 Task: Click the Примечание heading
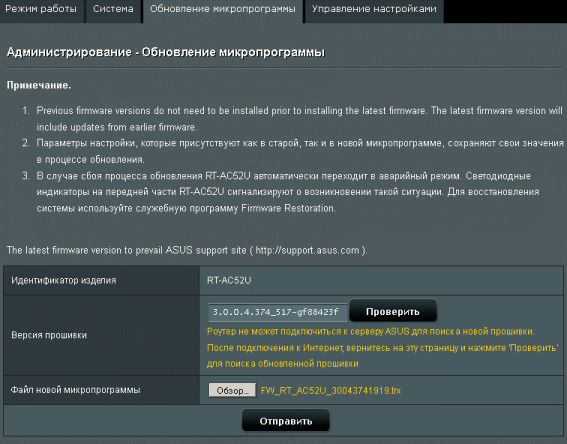point(39,85)
